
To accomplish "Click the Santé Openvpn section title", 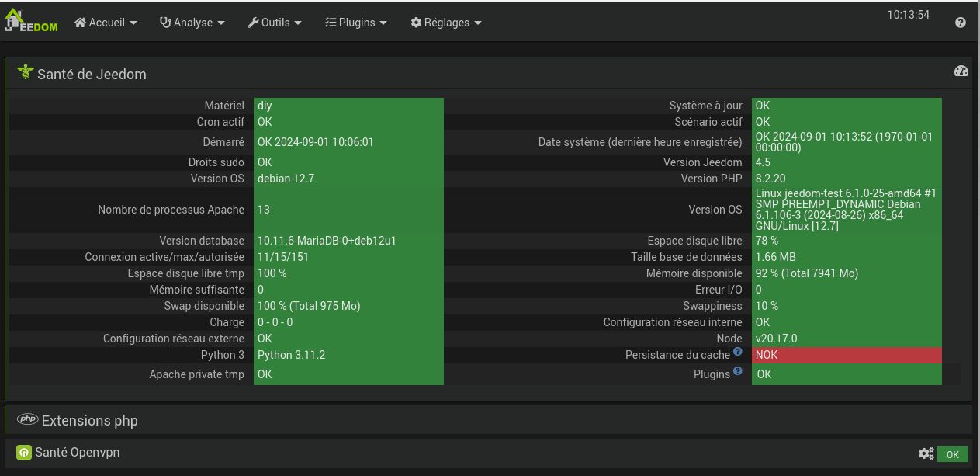I will pos(78,452).
